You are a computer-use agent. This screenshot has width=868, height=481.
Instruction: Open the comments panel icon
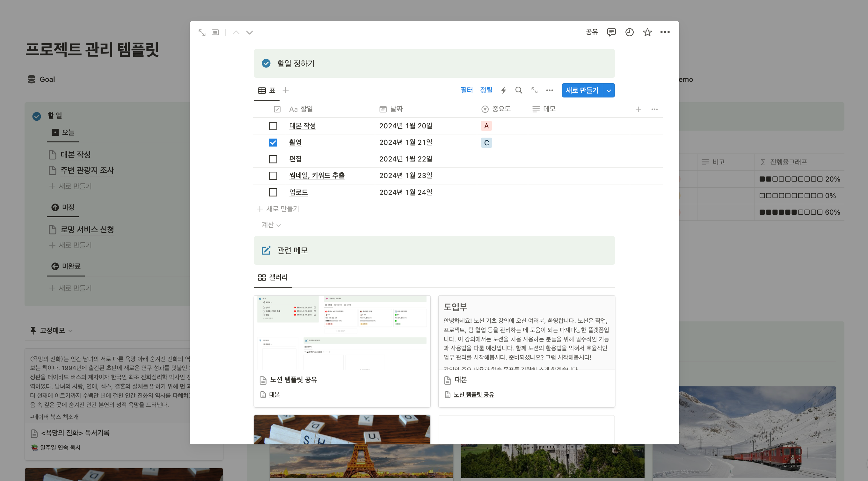coord(611,32)
